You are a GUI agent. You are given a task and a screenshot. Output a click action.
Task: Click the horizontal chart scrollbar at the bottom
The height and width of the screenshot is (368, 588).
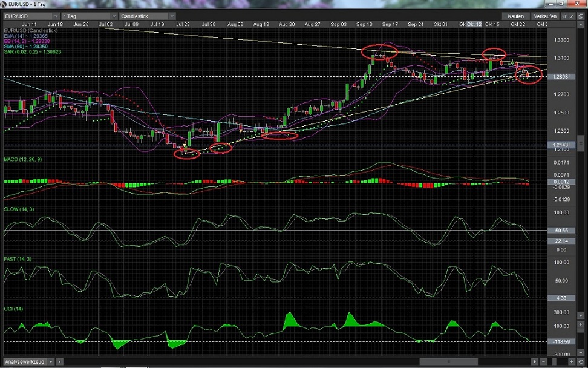click(x=449, y=361)
